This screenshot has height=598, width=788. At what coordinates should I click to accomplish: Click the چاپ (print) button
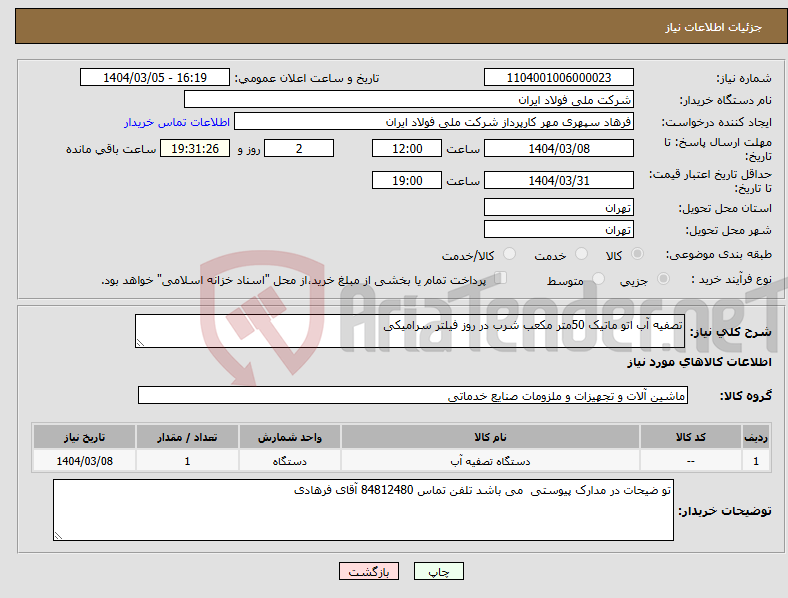438,571
